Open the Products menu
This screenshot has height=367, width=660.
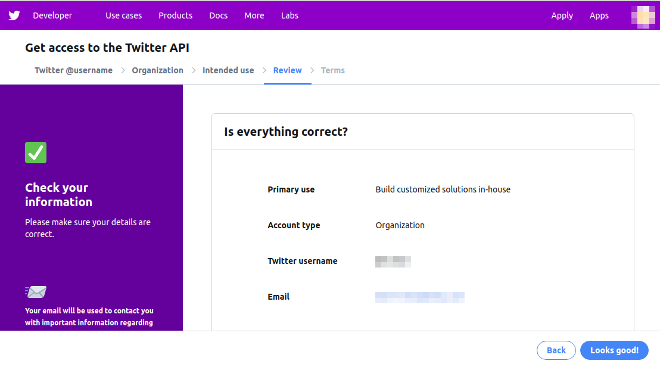pyautogui.click(x=176, y=16)
